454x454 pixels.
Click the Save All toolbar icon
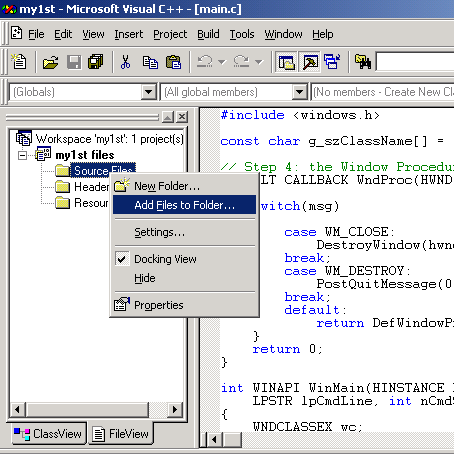click(x=96, y=62)
